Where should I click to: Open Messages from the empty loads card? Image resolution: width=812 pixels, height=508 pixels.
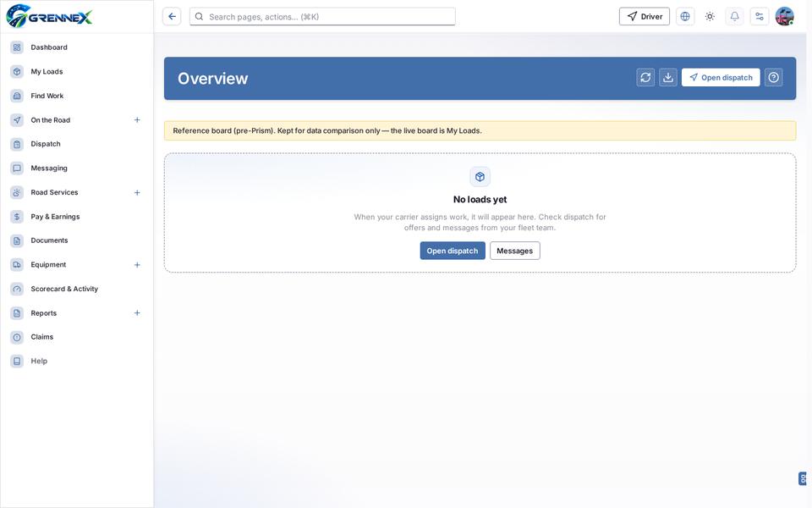pyautogui.click(x=515, y=251)
